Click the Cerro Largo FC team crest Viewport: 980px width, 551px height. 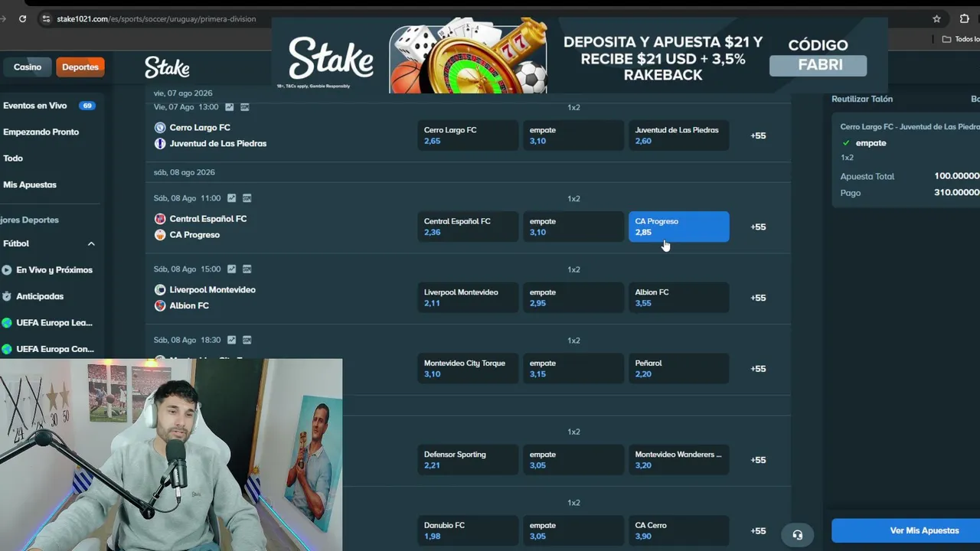pos(160,128)
